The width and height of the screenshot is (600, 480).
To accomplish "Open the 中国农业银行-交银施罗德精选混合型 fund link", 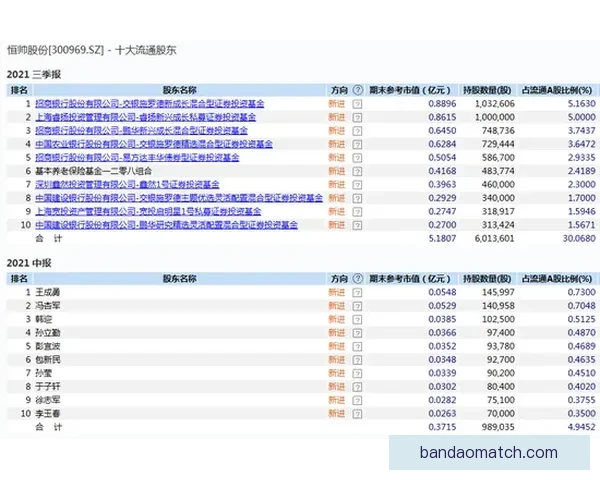I will pyautogui.click(x=154, y=144).
